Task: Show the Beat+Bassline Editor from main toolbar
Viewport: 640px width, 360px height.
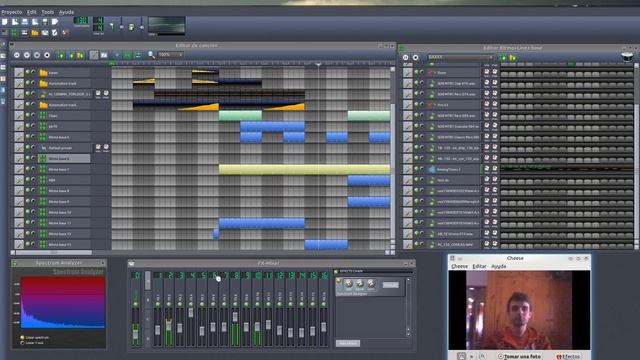Action: 15,33
